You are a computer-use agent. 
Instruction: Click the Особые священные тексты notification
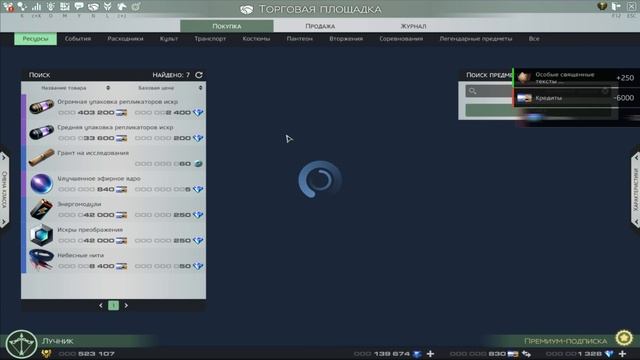tap(576, 78)
